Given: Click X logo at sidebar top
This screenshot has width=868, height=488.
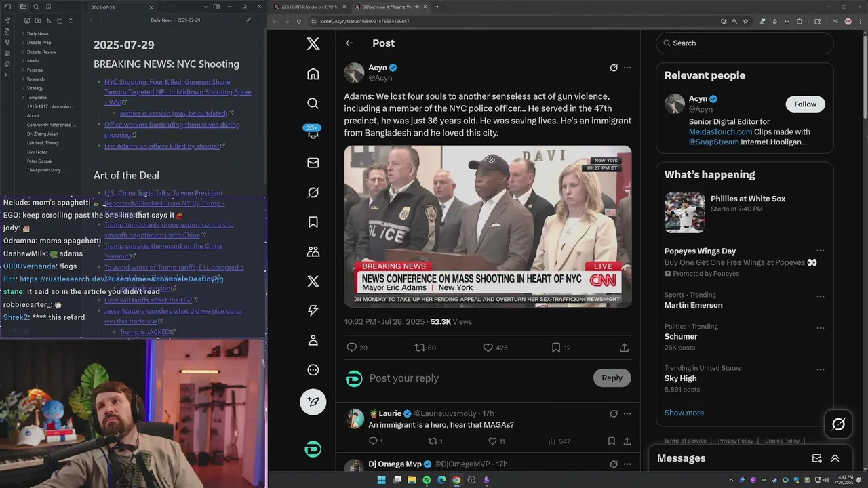Looking at the screenshot, I should click(x=313, y=44).
